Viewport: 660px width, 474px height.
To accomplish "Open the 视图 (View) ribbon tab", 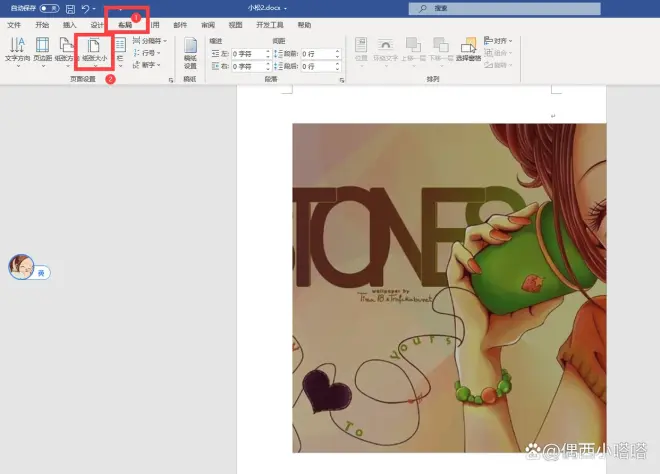I will (235, 24).
